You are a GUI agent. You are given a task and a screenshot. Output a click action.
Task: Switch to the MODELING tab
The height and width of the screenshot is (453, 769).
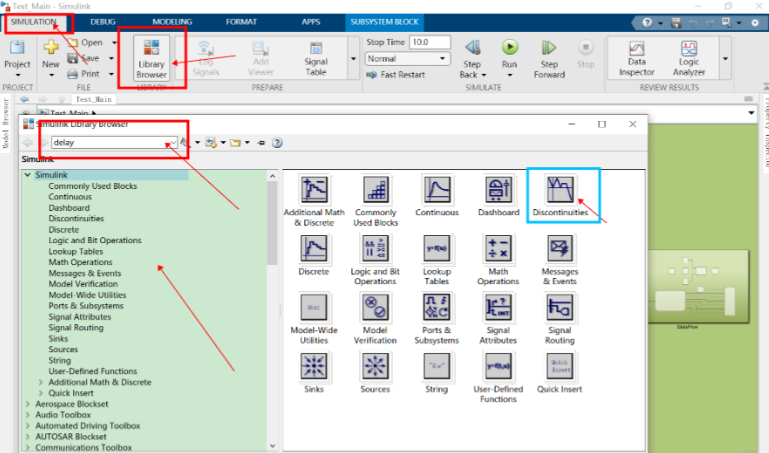point(172,21)
